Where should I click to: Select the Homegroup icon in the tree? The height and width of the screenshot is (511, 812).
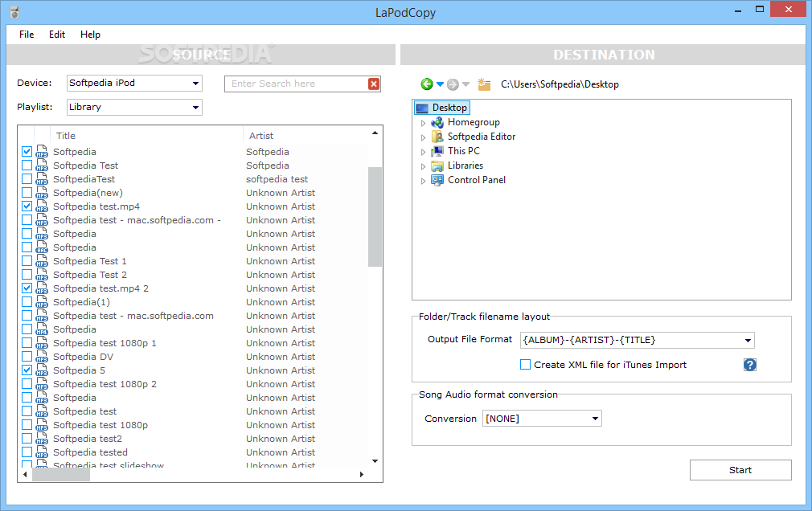click(x=437, y=122)
